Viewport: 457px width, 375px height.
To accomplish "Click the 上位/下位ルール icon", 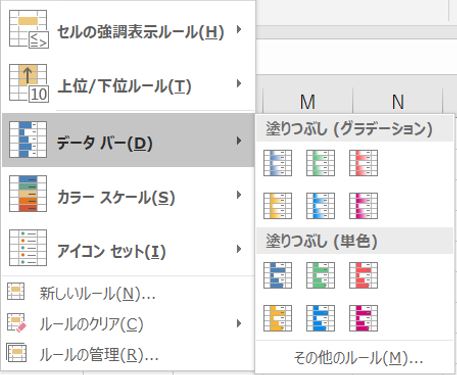I will pyautogui.click(x=29, y=83).
